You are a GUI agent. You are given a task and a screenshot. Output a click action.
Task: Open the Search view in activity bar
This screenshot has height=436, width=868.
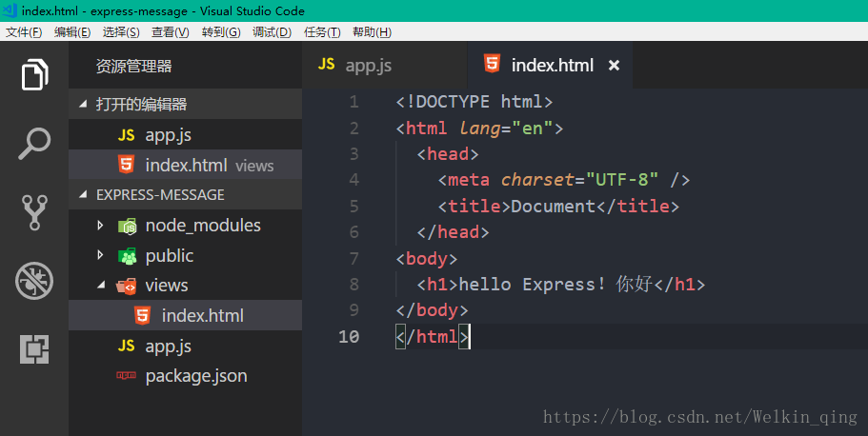[34, 144]
